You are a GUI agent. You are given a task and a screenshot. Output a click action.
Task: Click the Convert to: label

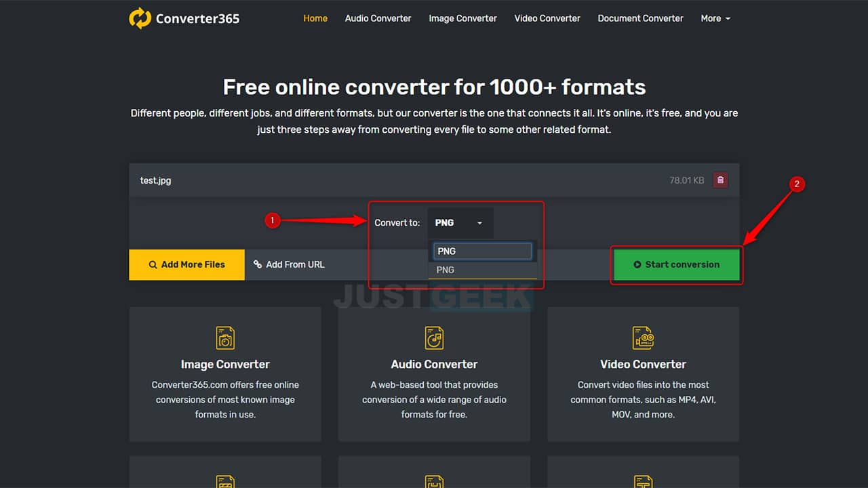click(x=397, y=223)
